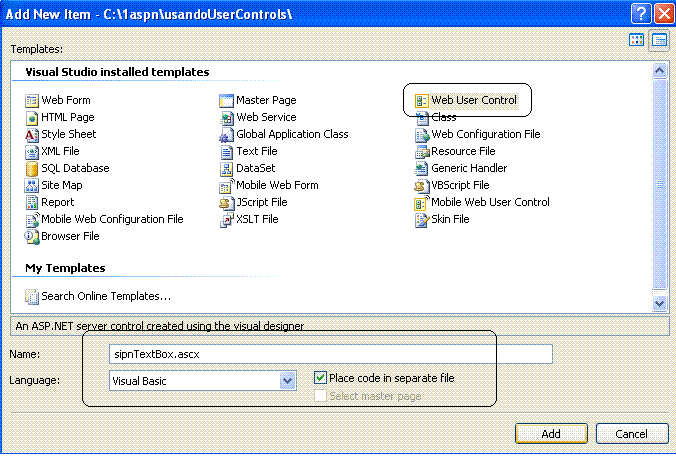676x456 pixels.
Task: Select the "Mobile Web Form" label text
Action: pyautogui.click(x=277, y=185)
